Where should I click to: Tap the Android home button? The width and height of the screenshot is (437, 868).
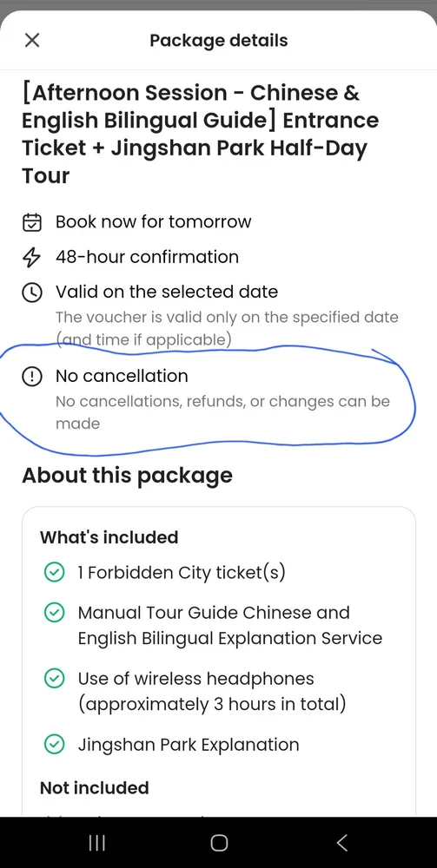(x=219, y=843)
